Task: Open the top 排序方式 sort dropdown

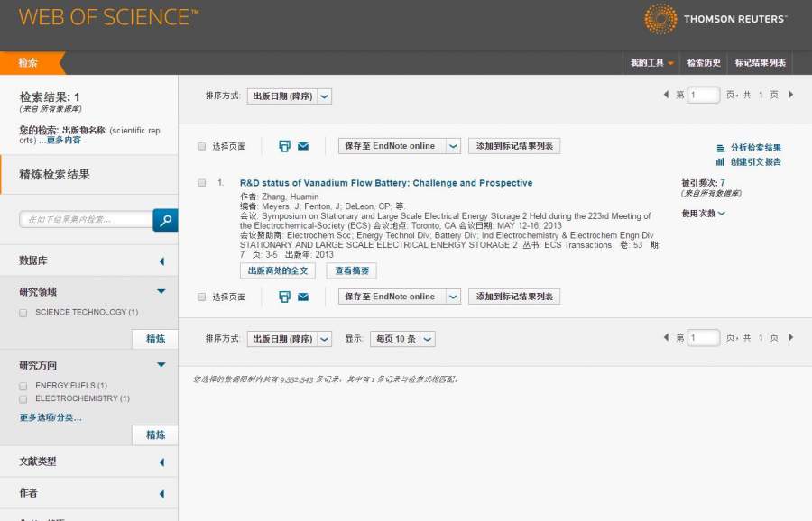Action: click(289, 96)
